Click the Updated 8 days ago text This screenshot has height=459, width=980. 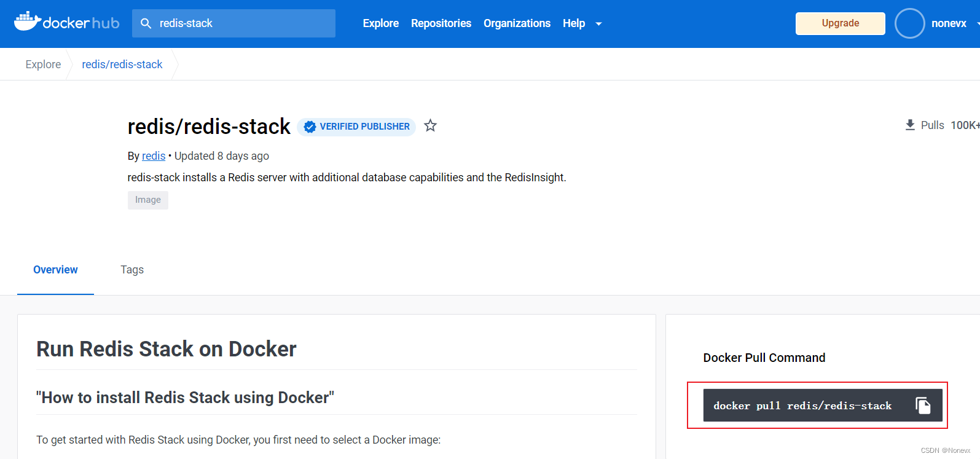[x=222, y=156]
